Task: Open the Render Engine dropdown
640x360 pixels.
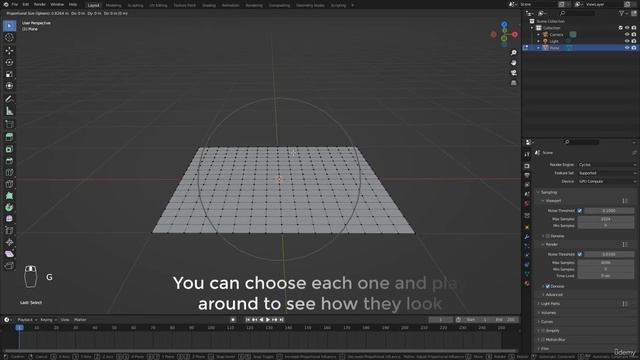Action: click(x=607, y=164)
